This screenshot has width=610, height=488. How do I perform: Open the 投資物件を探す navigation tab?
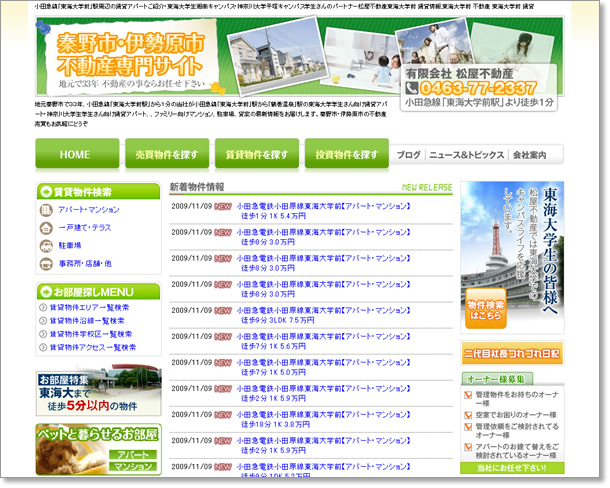(347, 154)
